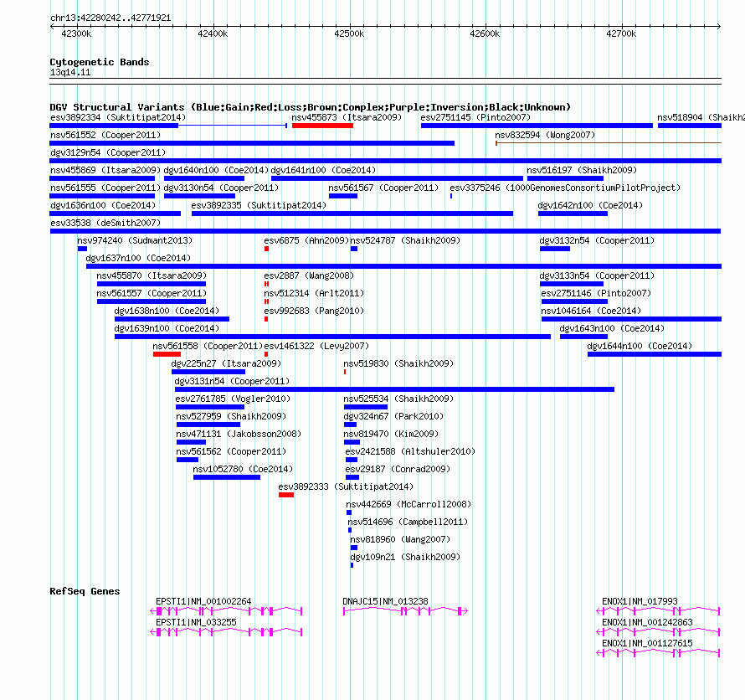Select nsv524787 (Shaikh2009) variant

pos(354,249)
